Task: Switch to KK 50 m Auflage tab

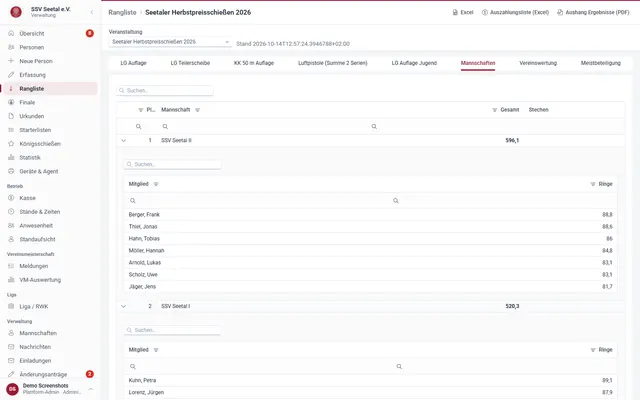Action: coord(254,63)
